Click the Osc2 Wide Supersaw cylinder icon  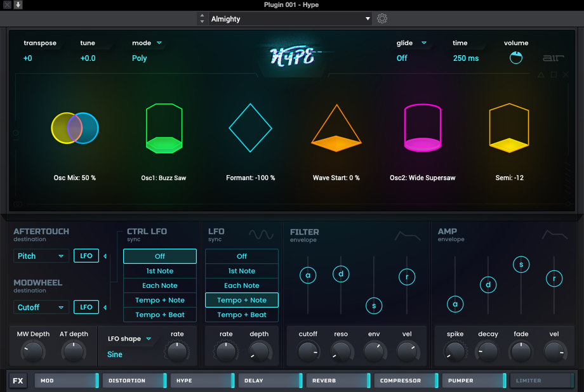pyautogui.click(x=422, y=127)
